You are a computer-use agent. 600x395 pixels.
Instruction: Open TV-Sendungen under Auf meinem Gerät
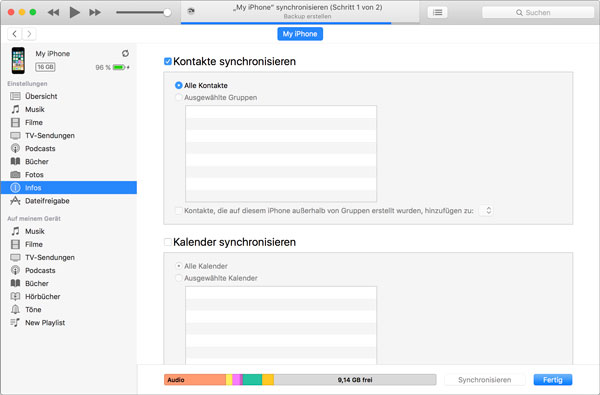[x=68, y=257]
